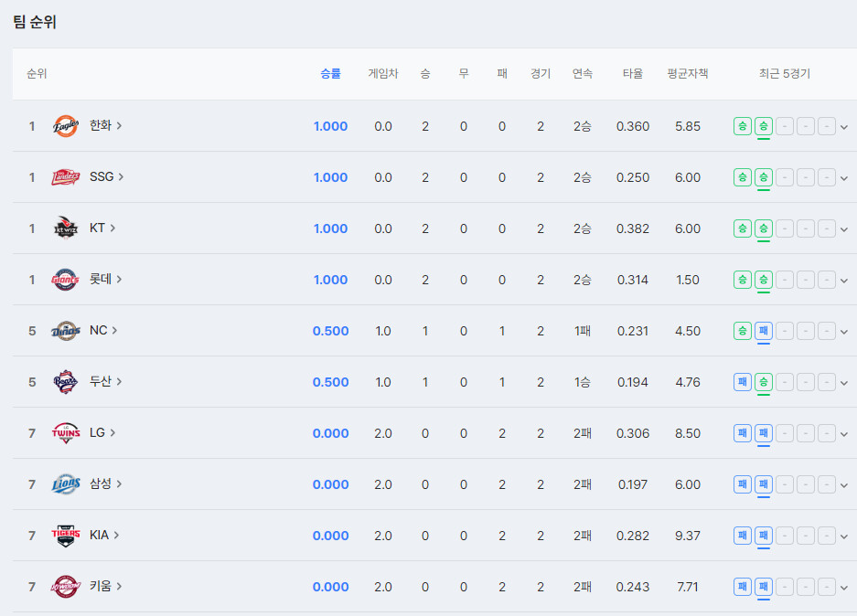
Task: Click 두산's most recent 승 game badge
Action: pos(763,382)
